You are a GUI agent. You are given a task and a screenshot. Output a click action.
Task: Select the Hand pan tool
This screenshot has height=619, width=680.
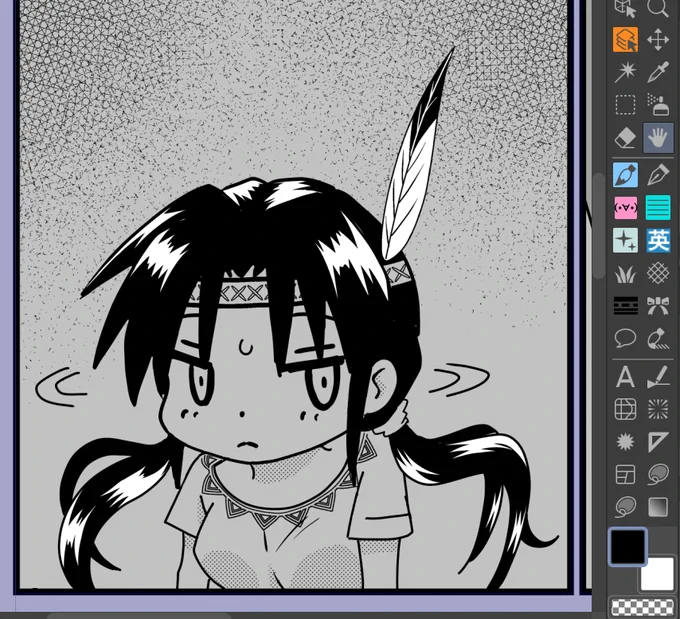click(x=658, y=138)
